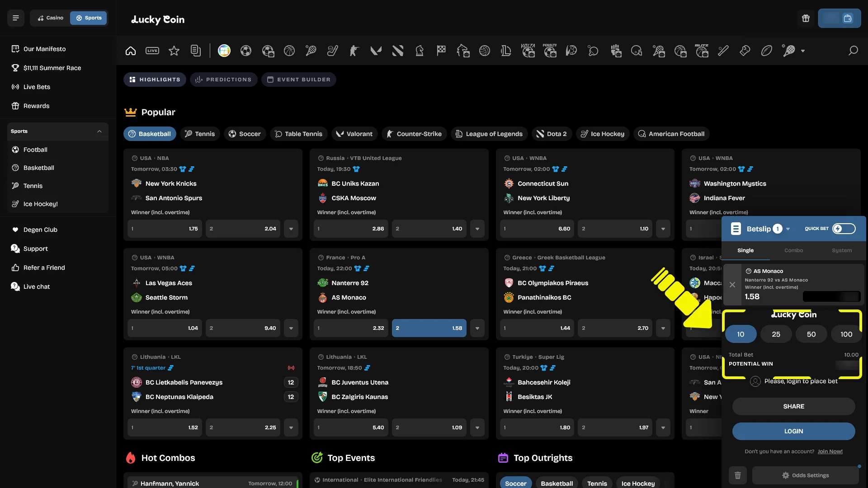
Task: Collapse the Sports section in sidebar
Action: pyautogui.click(x=99, y=131)
